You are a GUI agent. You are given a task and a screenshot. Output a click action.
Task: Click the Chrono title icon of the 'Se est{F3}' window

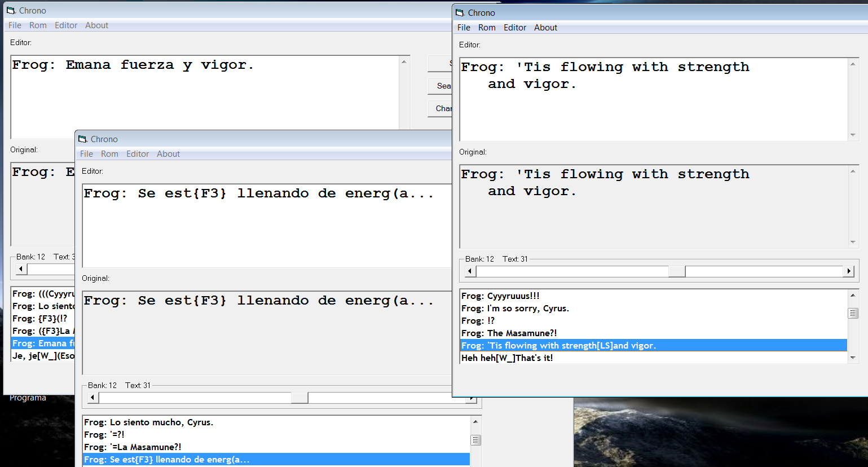83,139
